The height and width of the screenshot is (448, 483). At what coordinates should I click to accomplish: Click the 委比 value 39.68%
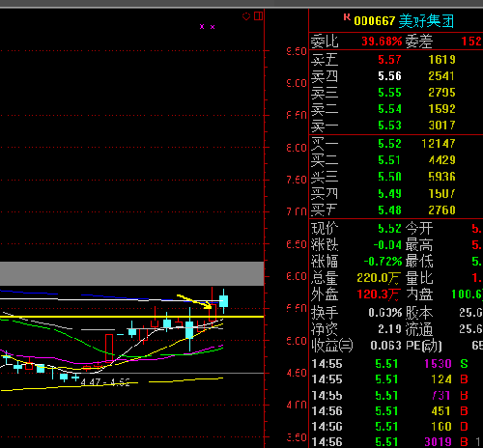pyautogui.click(x=382, y=42)
